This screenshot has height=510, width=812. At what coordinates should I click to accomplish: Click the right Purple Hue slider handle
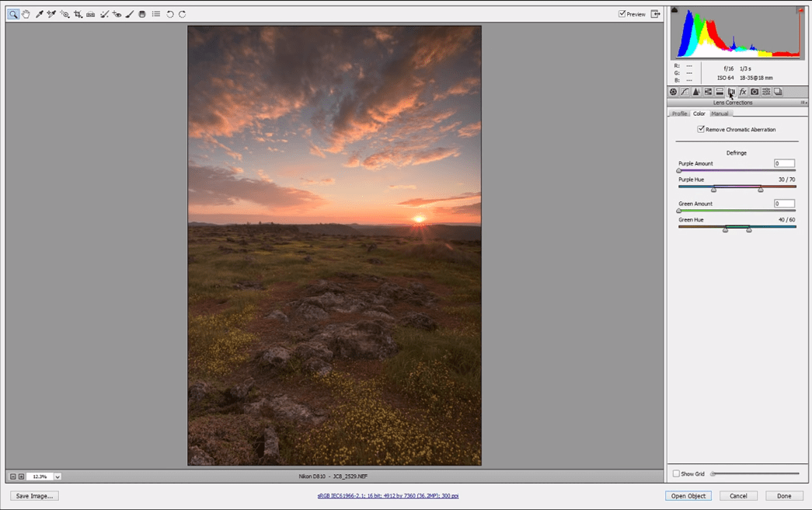[x=760, y=190]
